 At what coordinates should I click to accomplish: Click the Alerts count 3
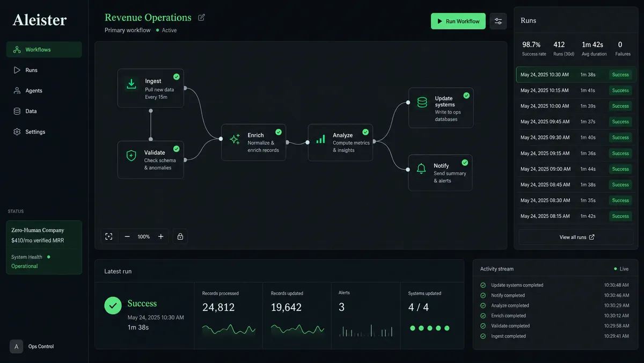click(341, 307)
